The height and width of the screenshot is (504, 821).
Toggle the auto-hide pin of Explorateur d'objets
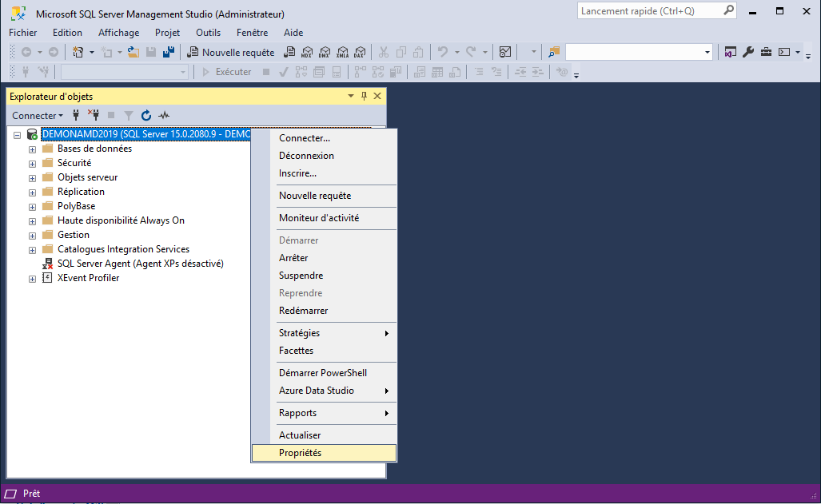tap(364, 97)
